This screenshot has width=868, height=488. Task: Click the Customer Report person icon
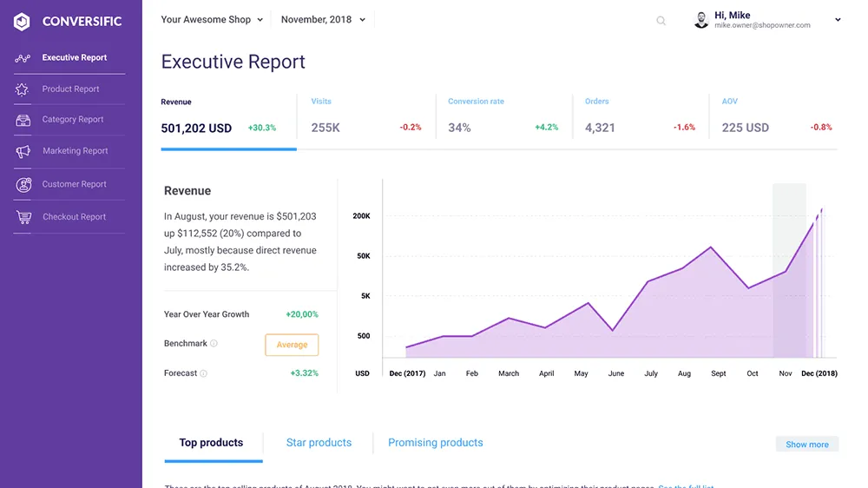(23, 184)
